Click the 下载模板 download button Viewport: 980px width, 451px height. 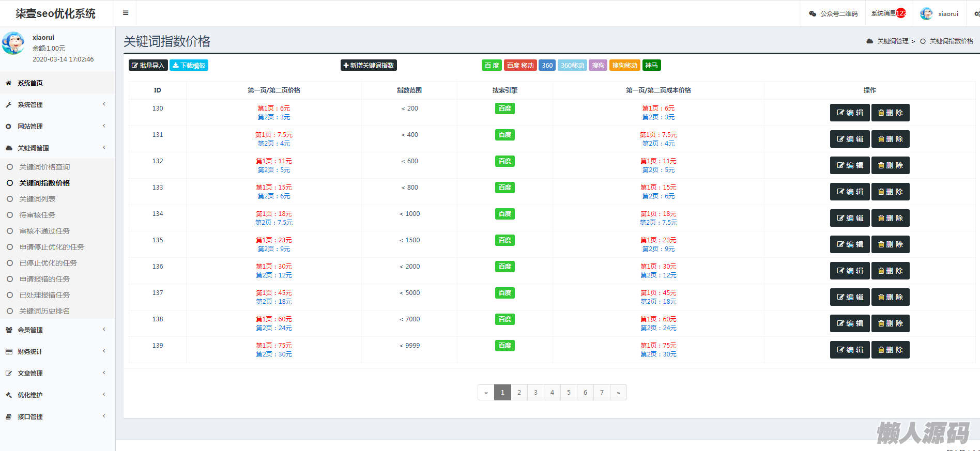coord(189,66)
